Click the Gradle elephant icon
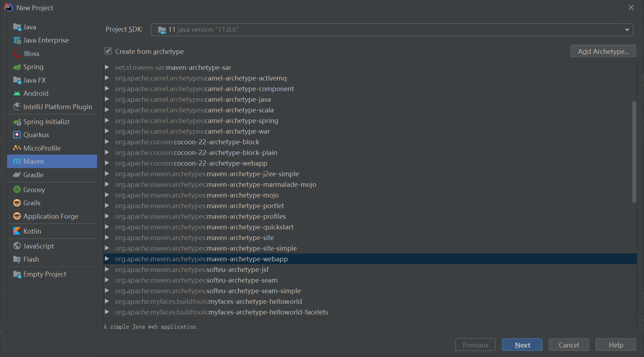The width and height of the screenshot is (644, 357). pyautogui.click(x=17, y=175)
